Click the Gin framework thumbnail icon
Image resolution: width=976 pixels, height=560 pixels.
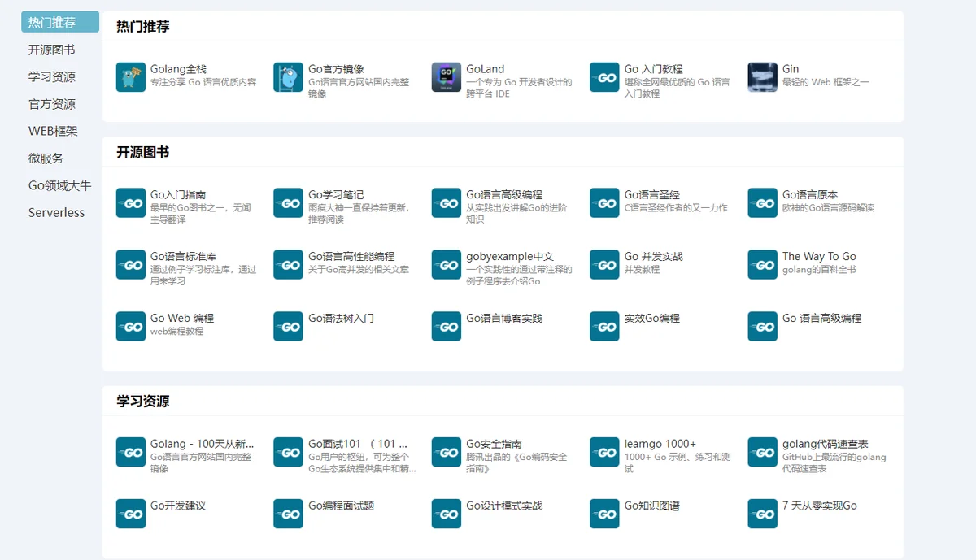pyautogui.click(x=763, y=77)
